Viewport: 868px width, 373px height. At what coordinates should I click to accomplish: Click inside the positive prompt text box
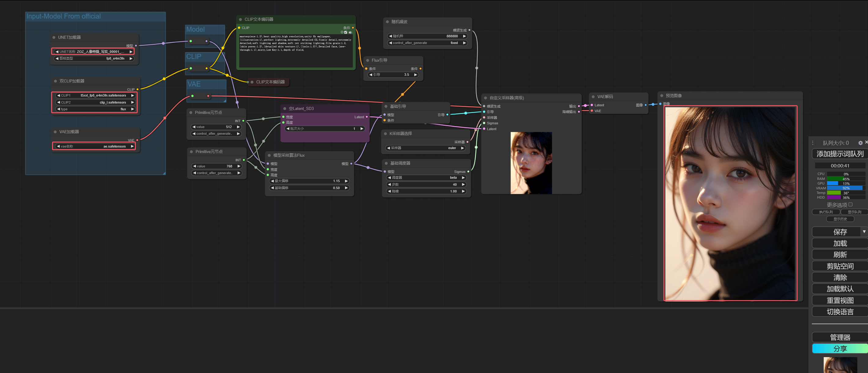pos(295,50)
